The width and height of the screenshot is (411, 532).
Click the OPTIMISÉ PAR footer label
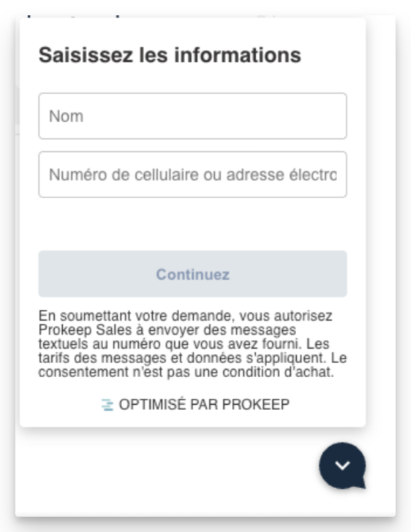point(169,404)
